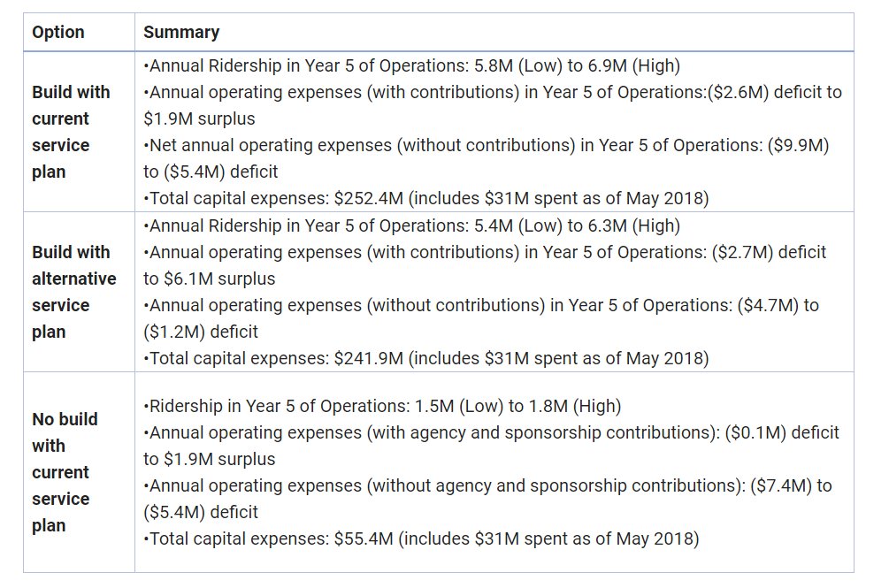Click the $241.9M total capital expenses line

425,358
